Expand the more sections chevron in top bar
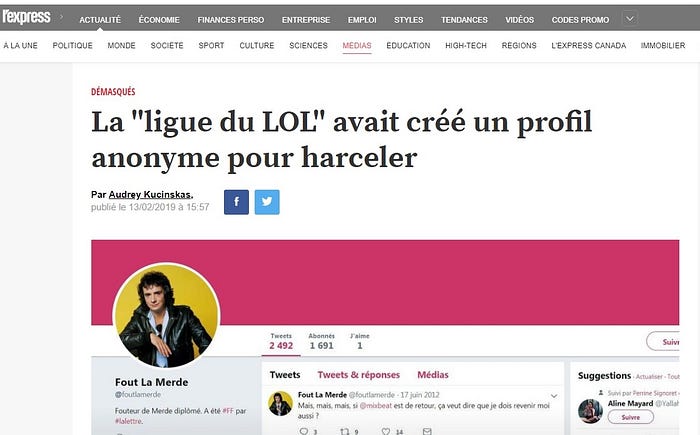Screen dimensions: 700x435 tap(630, 19)
